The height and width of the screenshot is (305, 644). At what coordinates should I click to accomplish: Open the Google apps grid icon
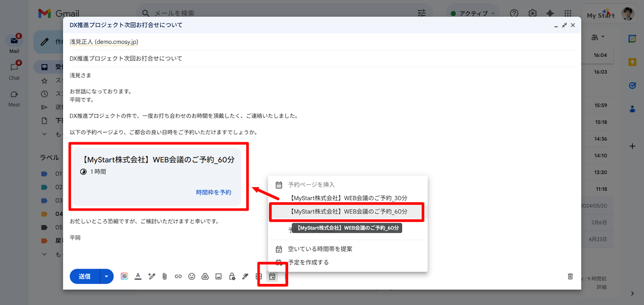(x=568, y=13)
